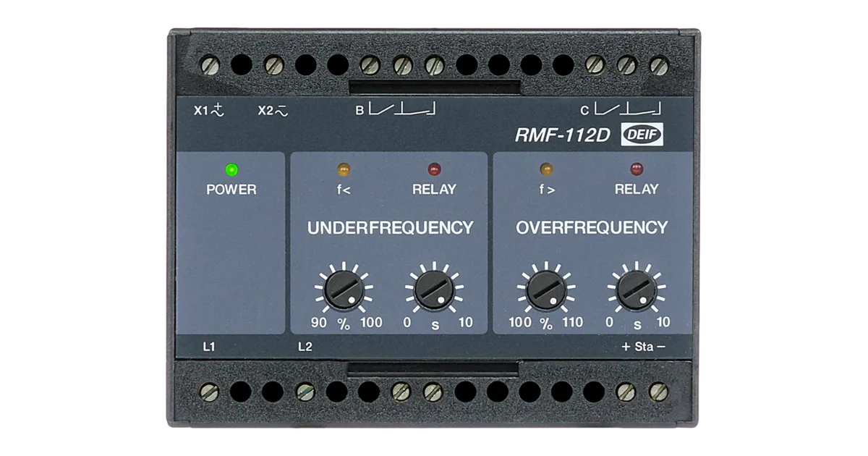The image size is (868, 456).
Task: Click the red RELAY LED under UNDERFREQUENCY panel
Action: point(434,170)
